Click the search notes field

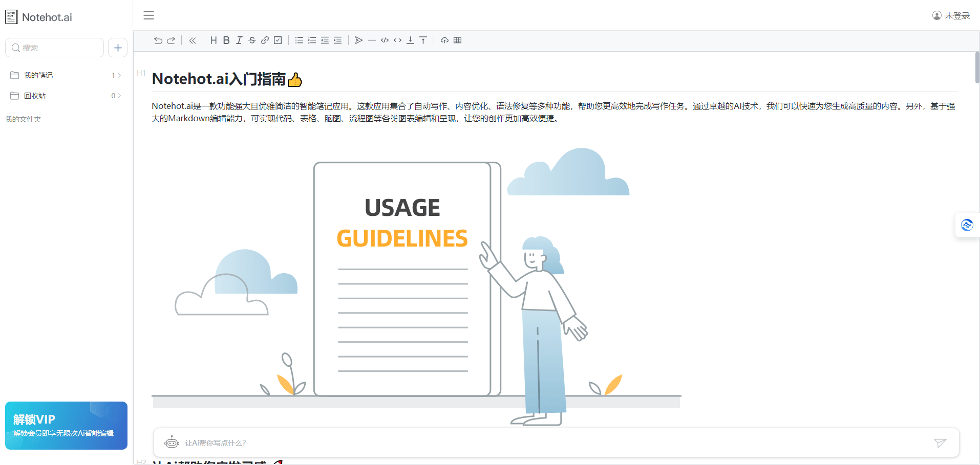(54, 48)
